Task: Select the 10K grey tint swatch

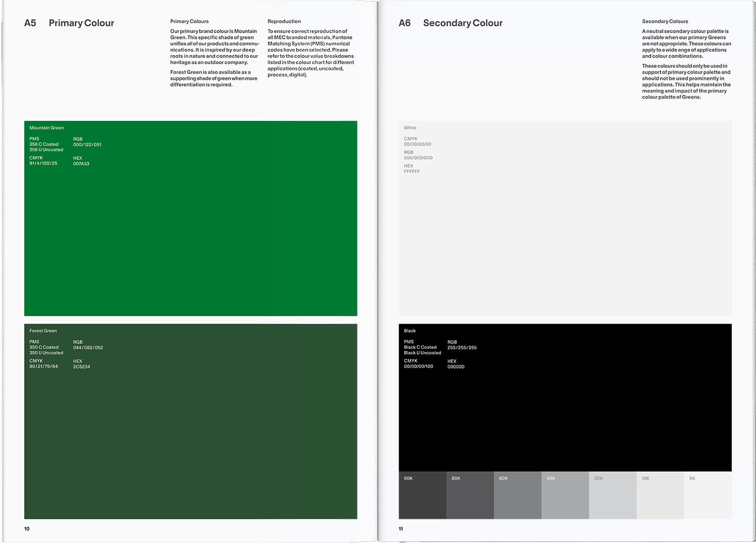Action: pos(660,495)
